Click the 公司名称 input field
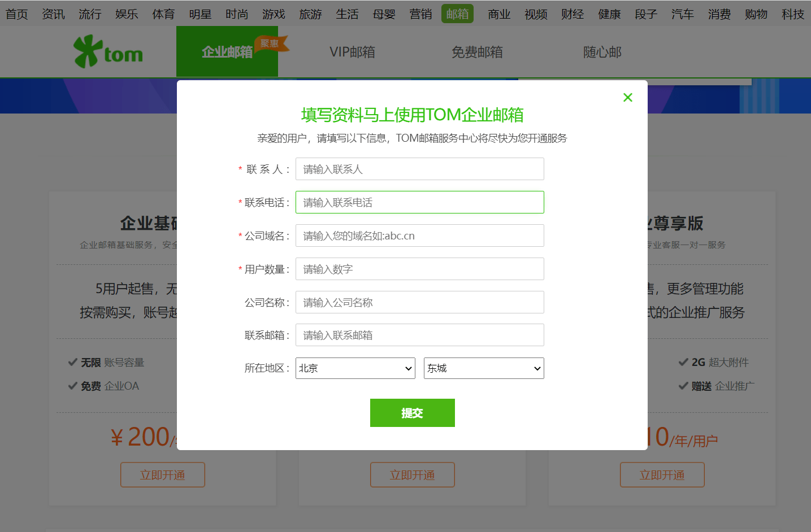811x532 pixels. 419,302
